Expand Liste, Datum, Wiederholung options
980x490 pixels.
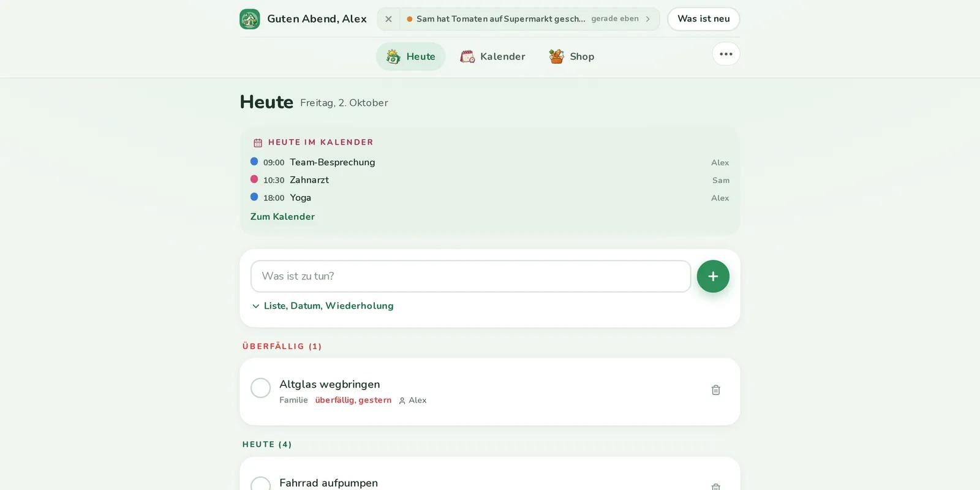[x=322, y=306]
